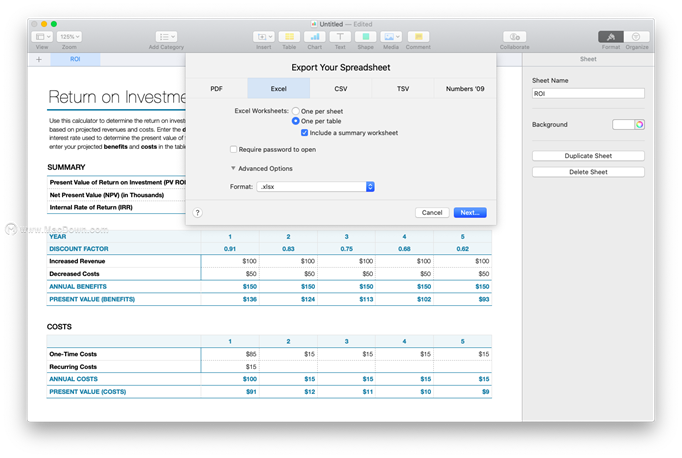Open the Media toolbar icon
This screenshot has width=682, height=458.
tap(390, 37)
